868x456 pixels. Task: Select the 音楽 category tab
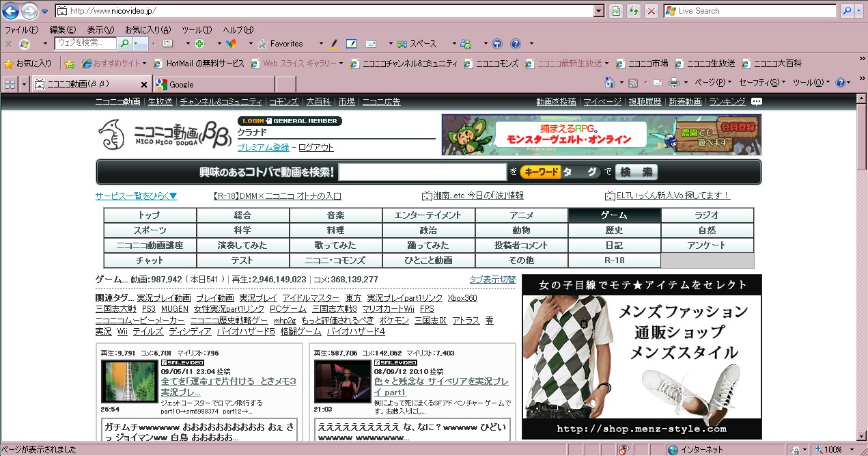[335, 215]
